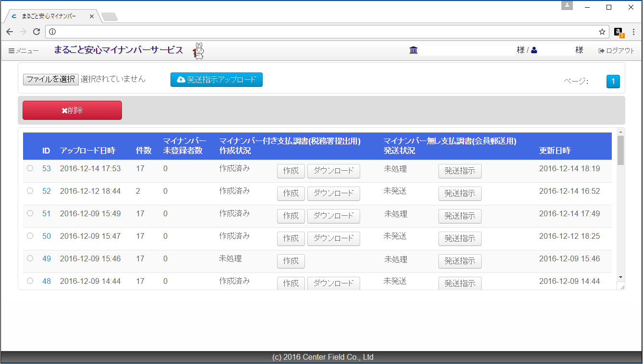Click 発送指示 button in row 53
This screenshot has height=364, width=643.
click(460, 171)
